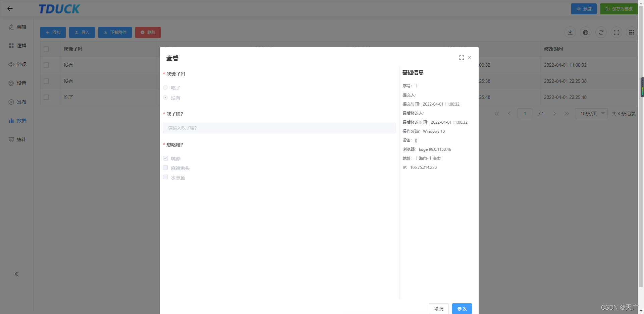Open the 统计 sidebar menu

(x=17, y=139)
